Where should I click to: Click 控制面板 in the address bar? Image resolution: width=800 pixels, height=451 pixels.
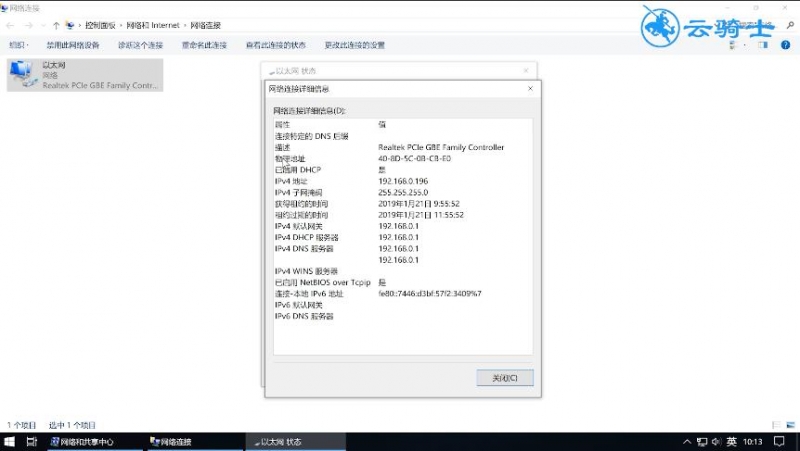pos(100,25)
